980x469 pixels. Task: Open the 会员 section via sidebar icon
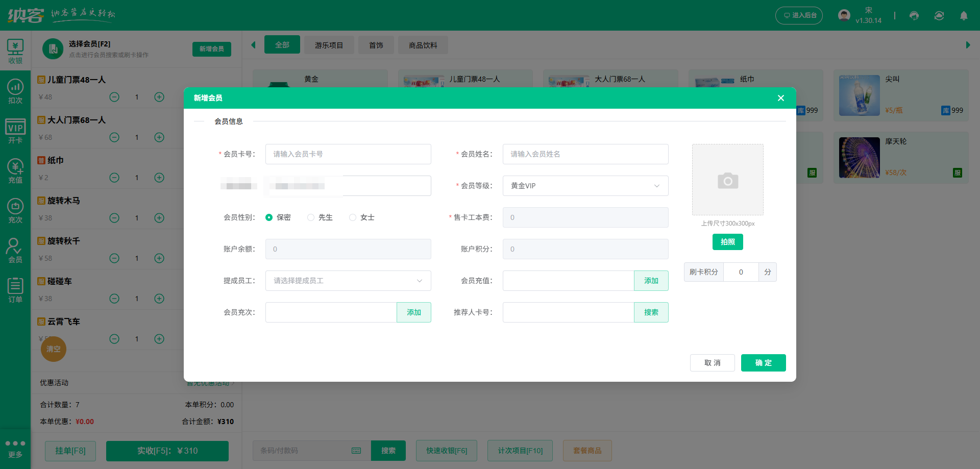point(15,249)
